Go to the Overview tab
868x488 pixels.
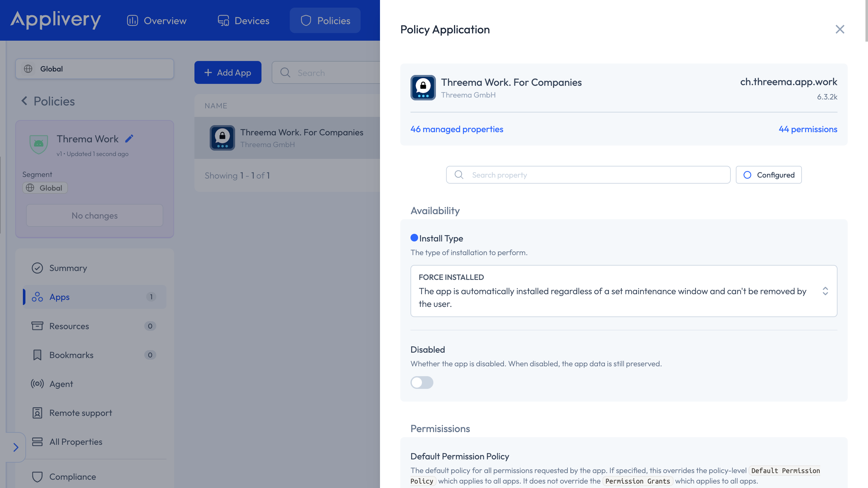157,21
